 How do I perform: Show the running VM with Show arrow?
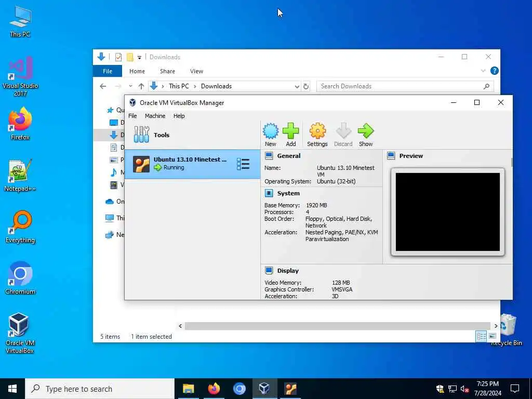click(x=366, y=135)
